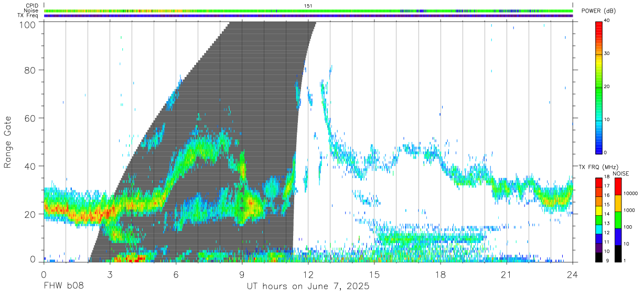Click the UT hour 21 tick label

pos(507,274)
